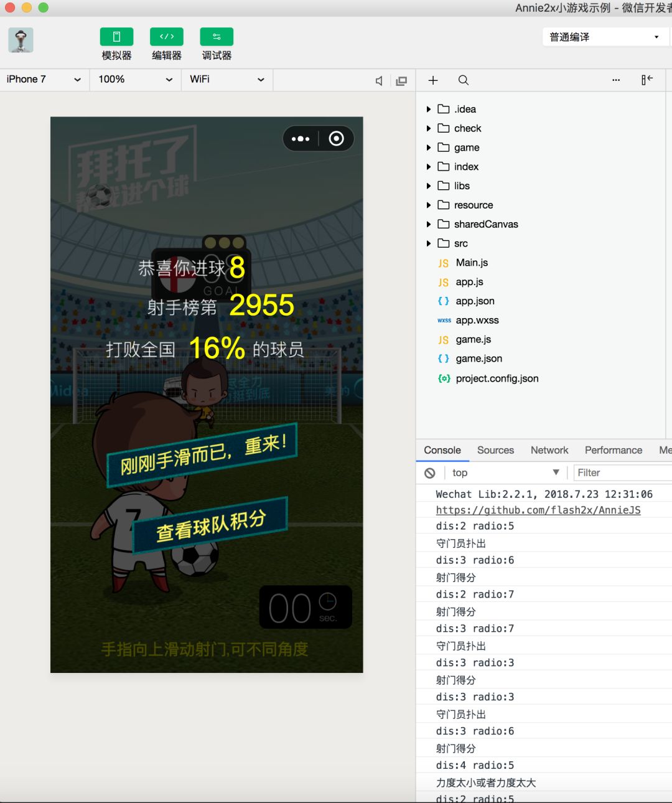
Task: Detach the simulator into separate window
Action: click(401, 80)
